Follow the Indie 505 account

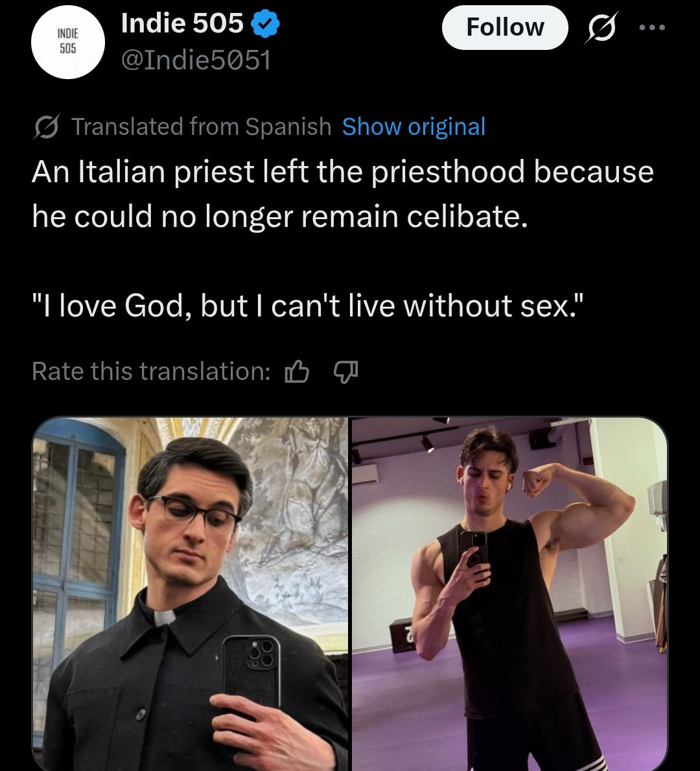505,28
